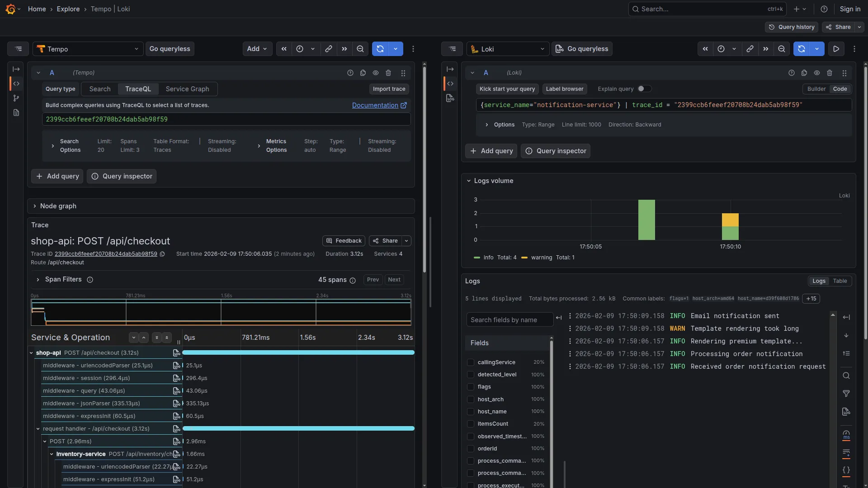Open the Tempo data source dropdown

[88, 49]
